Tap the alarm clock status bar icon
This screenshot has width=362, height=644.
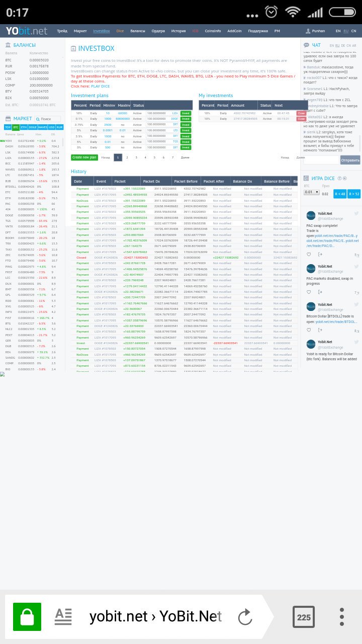coord(271,12)
